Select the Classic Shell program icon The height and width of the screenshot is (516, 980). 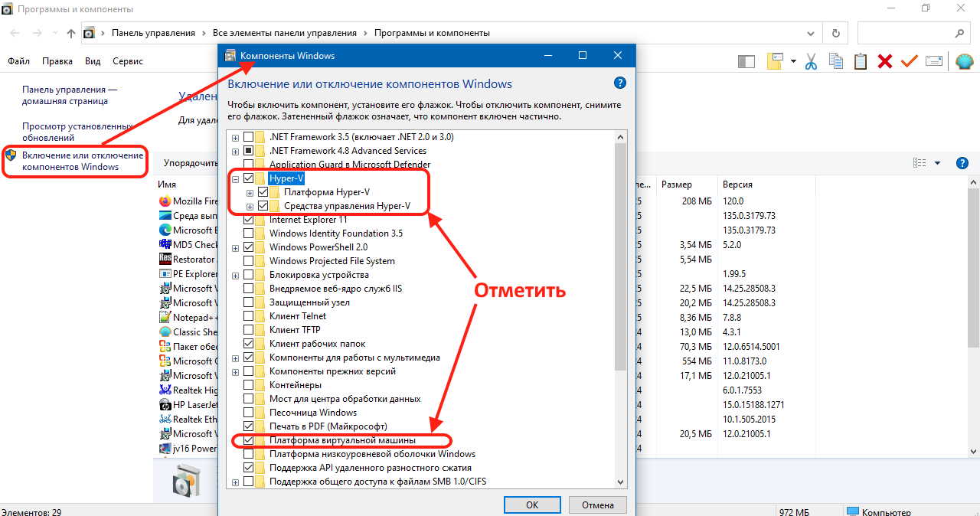[165, 332]
